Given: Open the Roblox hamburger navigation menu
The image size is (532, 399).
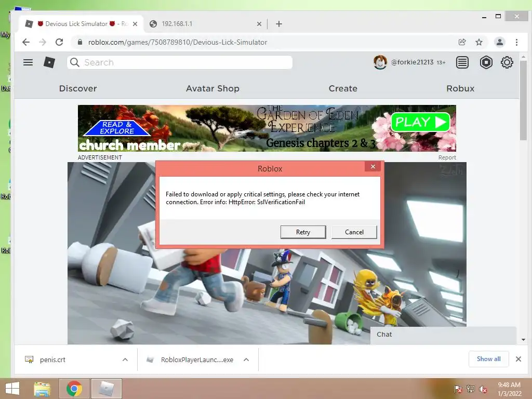Looking at the screenshot, I should click(28, 62).
